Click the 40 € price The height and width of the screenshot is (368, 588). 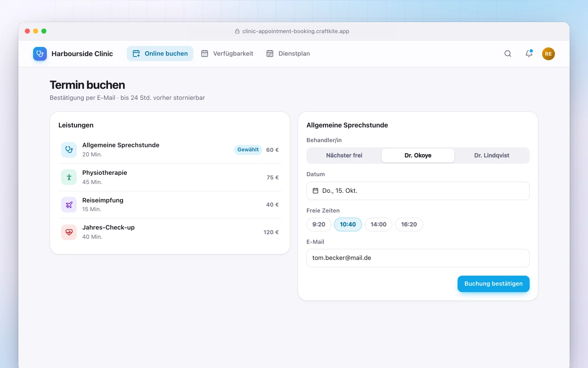[272, 205]
